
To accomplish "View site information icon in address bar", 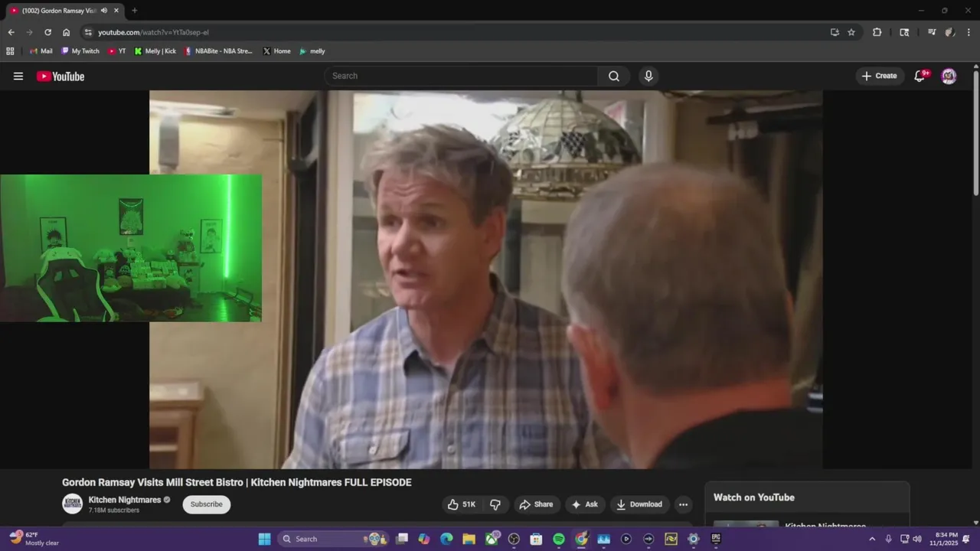I will [88, 32].
